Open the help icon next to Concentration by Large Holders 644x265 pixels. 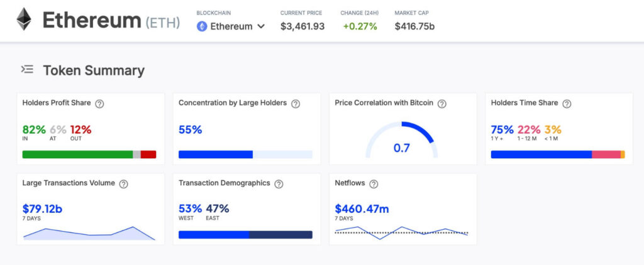[x=296, y=104]
